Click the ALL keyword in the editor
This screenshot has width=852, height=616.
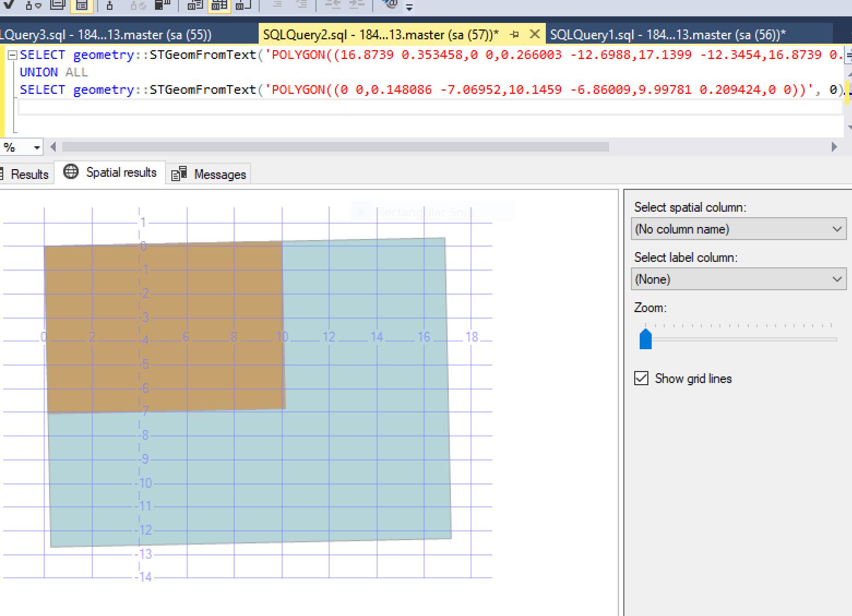[76, 72]
